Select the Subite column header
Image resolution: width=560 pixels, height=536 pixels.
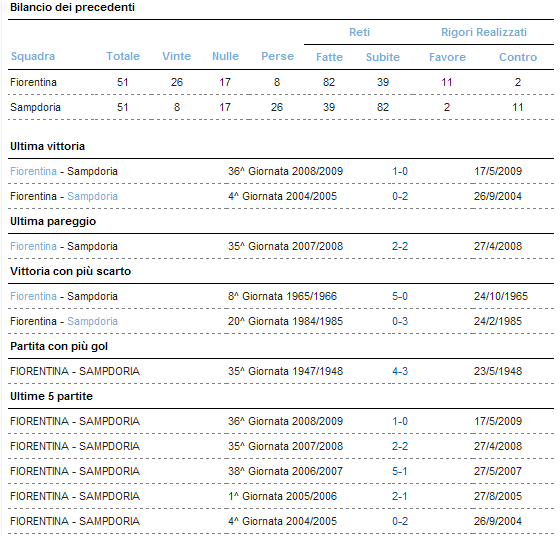[x=383, y=57]
